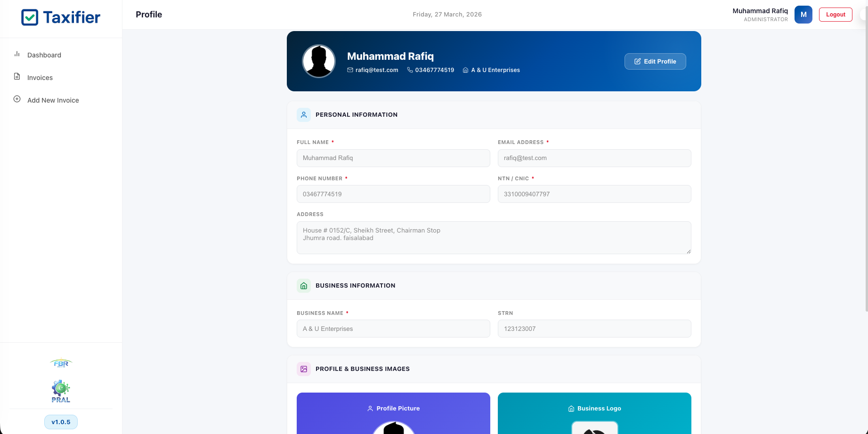Viewport: 868px width, 434px height.
Task: Click the v1.0.5 version badge
Action: 61,422
